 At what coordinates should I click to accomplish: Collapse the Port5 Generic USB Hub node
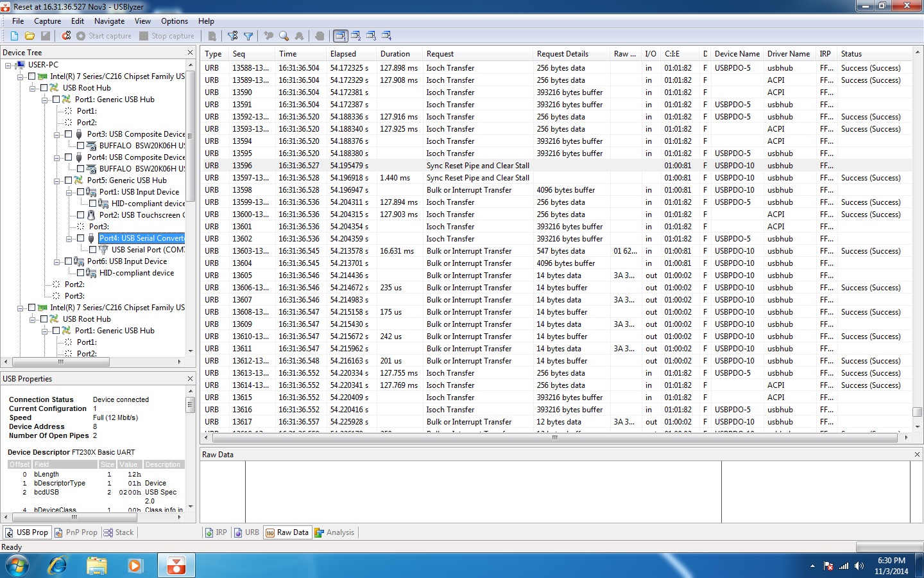[x=57, y=180]
